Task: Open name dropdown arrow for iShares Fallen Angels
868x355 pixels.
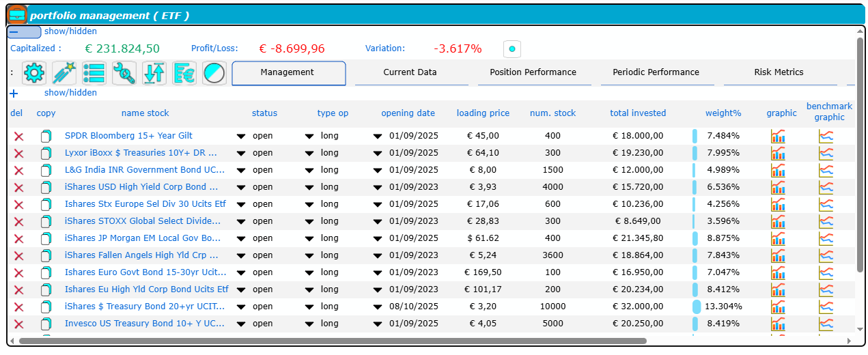Action: pyautogui.click(x=241, y=256)
